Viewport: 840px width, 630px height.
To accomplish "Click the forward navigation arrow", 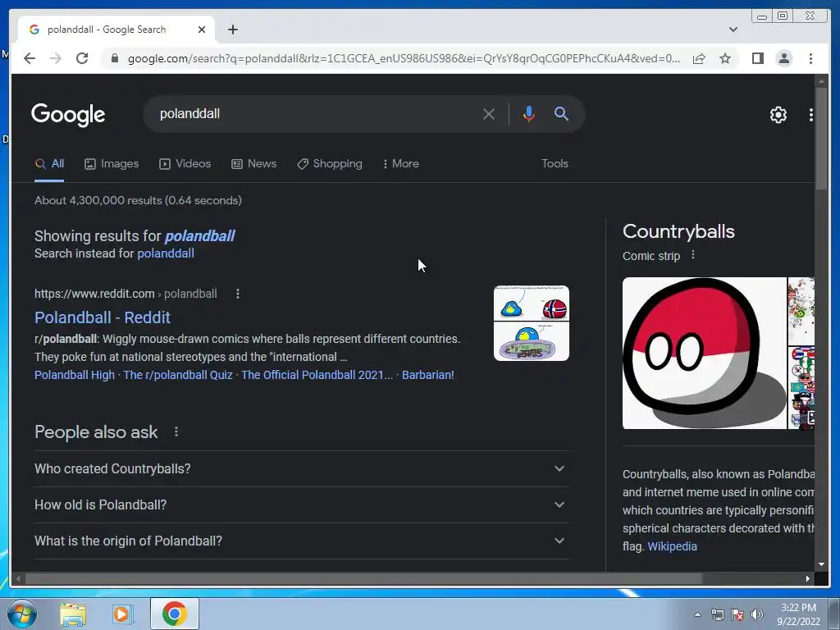I will pos(56,58).
